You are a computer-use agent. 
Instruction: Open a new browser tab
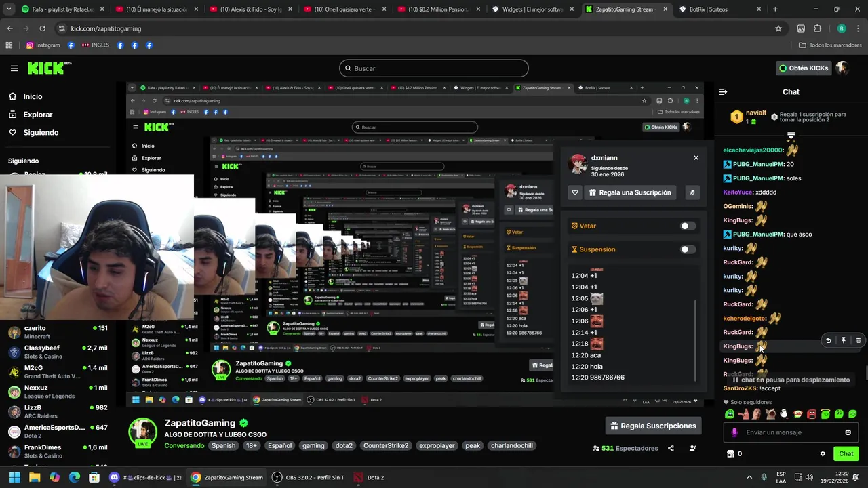pos(775,9)
